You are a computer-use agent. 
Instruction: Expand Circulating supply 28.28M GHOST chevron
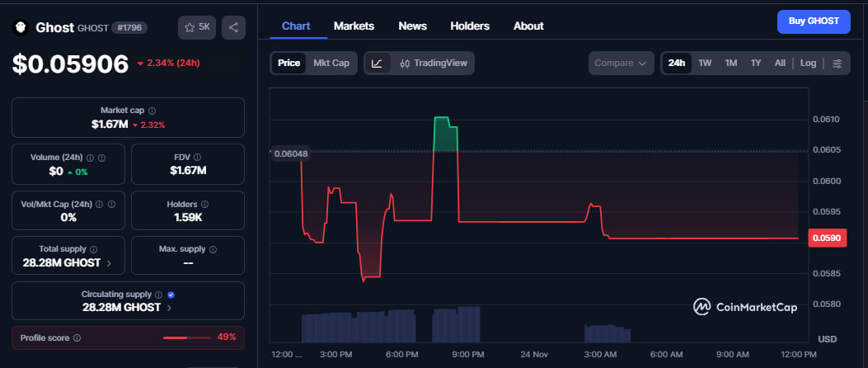pos(169,308)
